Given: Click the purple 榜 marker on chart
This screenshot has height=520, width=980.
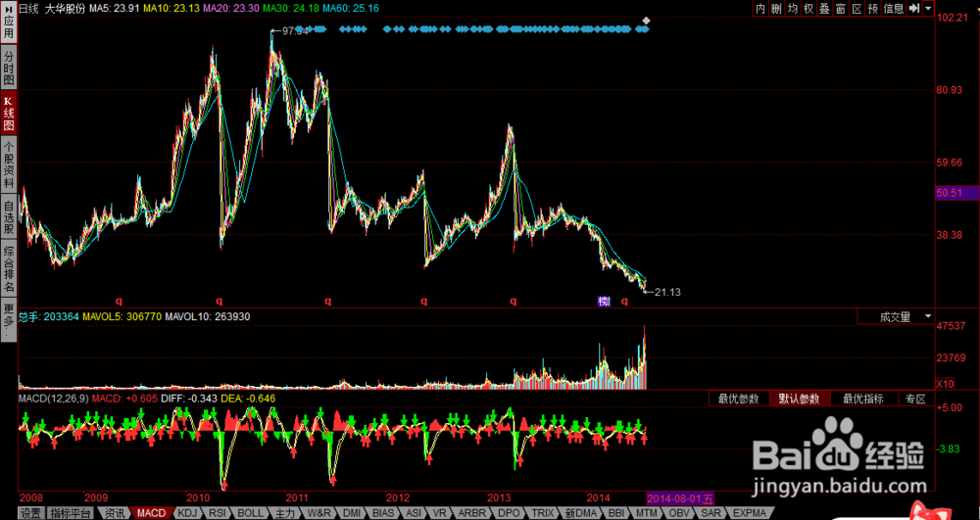Looking at the screenshot, I should (603, 302).
